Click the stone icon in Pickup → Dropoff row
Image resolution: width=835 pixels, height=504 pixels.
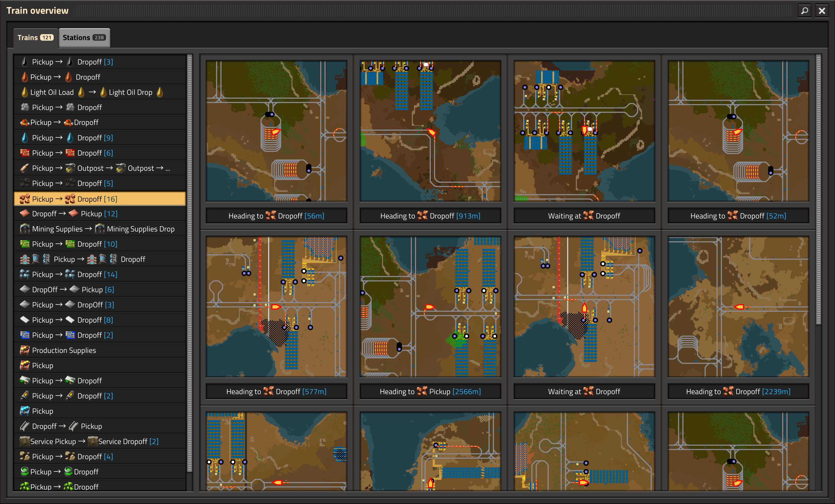point(24,107)
